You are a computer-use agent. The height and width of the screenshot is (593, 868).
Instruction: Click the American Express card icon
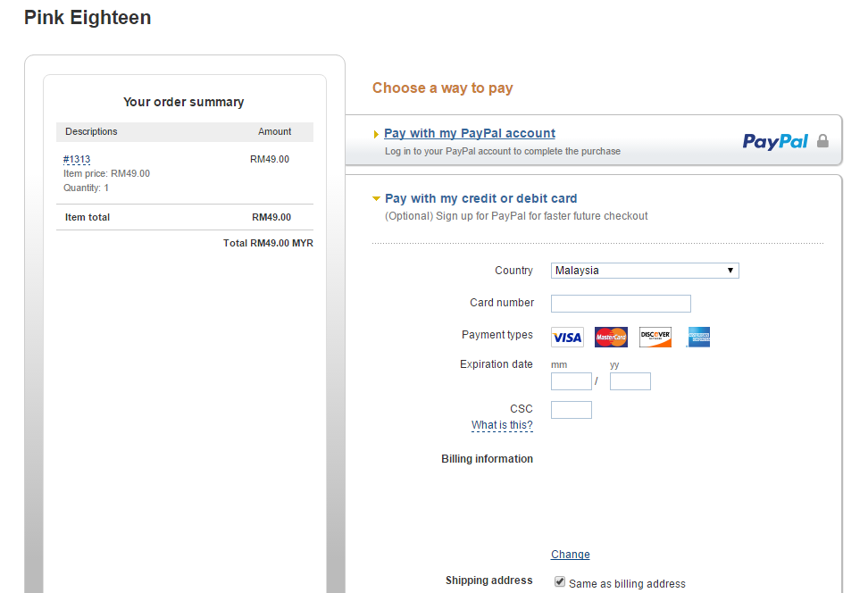(x=698, y=338)
